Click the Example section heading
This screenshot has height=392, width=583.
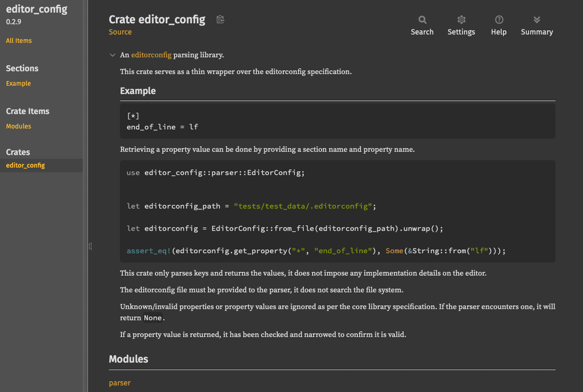tap(137, 91)
